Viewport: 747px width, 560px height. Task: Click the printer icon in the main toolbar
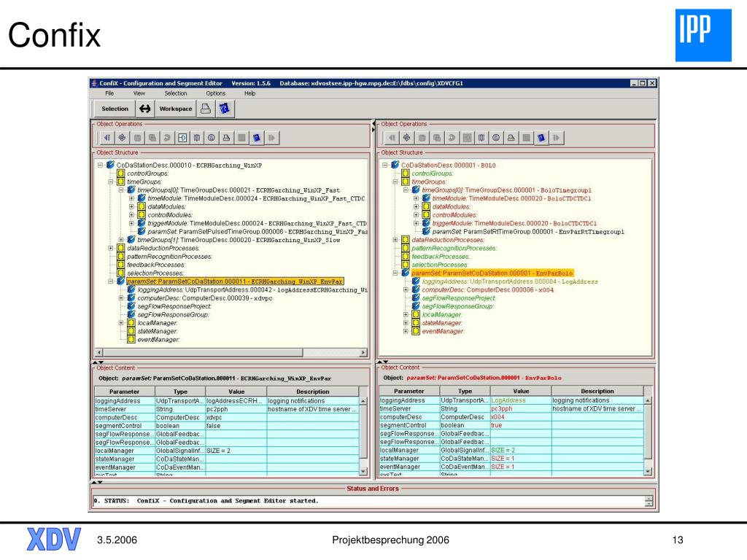coord(205,109)
